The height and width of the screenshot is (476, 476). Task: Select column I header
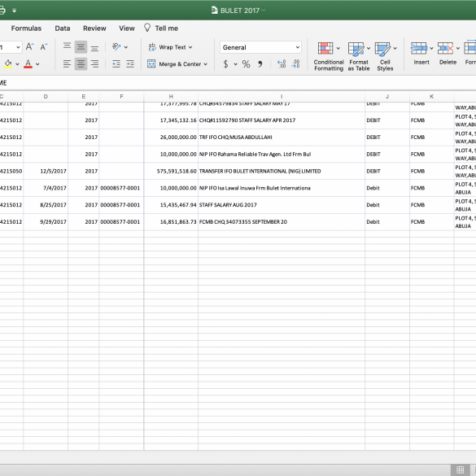(x=282, y=97)
